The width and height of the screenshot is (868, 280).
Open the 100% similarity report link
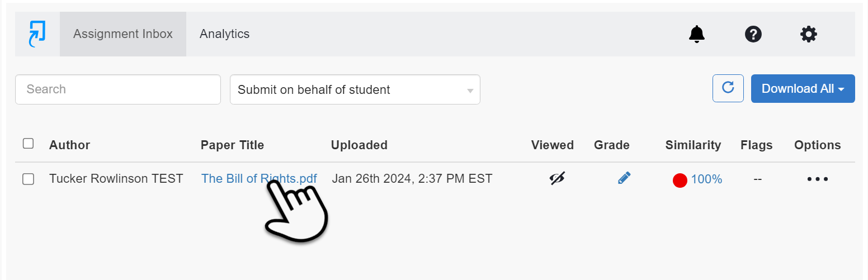point(706,179)
